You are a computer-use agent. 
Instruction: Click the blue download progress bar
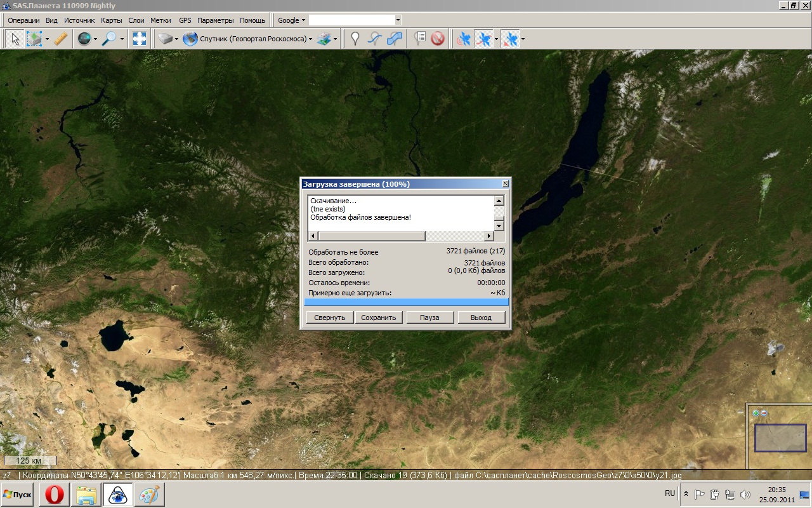click(x=406, y=302)
